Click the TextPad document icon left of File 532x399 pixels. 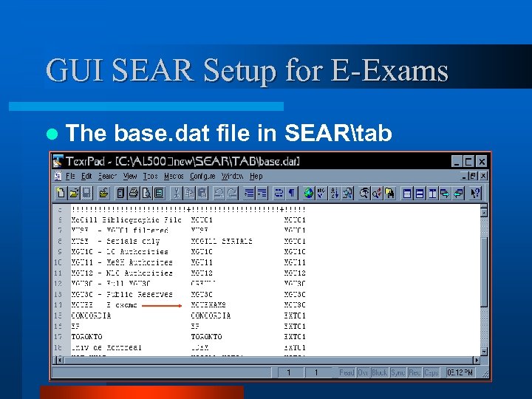click(58, 176)
